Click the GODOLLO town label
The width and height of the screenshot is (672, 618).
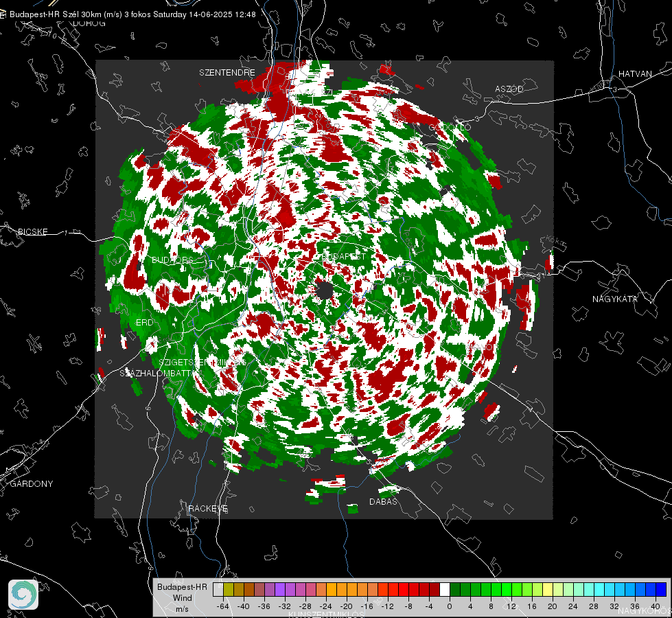(450, 127)
